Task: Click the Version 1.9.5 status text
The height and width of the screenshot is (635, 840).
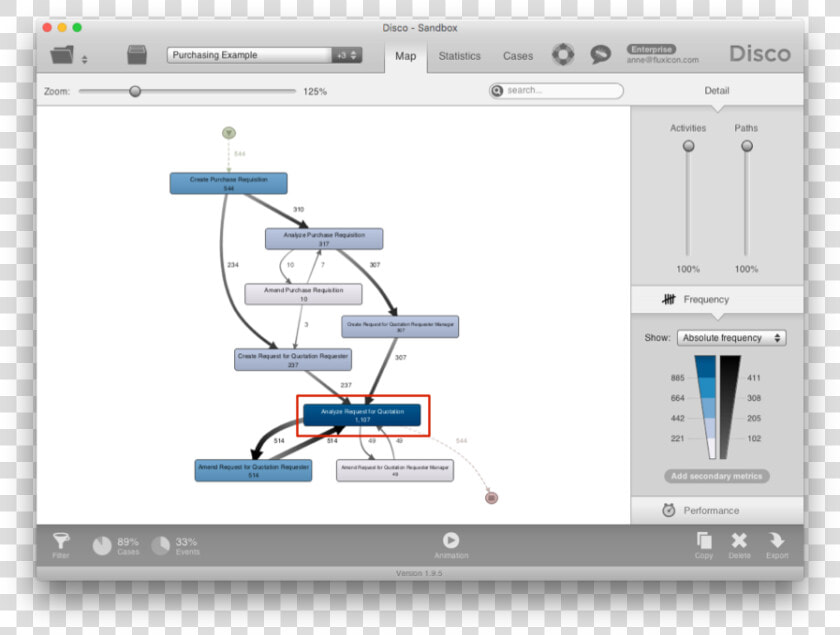Action: coord(419,573)
